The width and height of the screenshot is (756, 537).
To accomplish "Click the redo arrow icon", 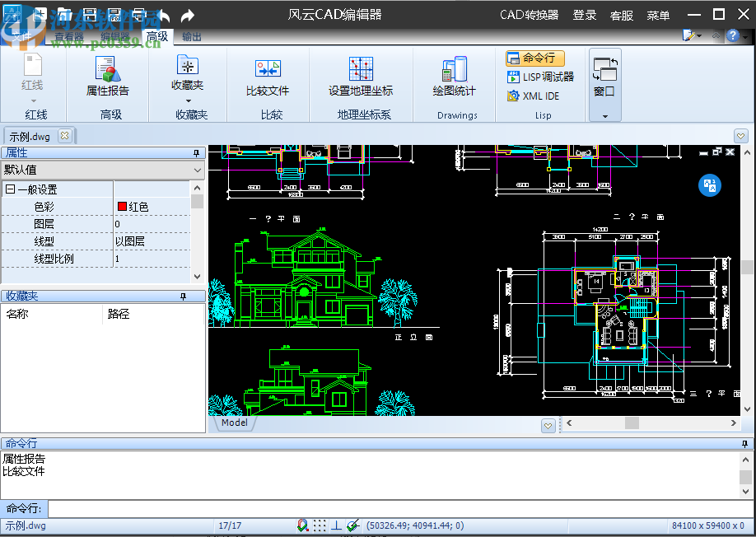I will tap(188, 16).
